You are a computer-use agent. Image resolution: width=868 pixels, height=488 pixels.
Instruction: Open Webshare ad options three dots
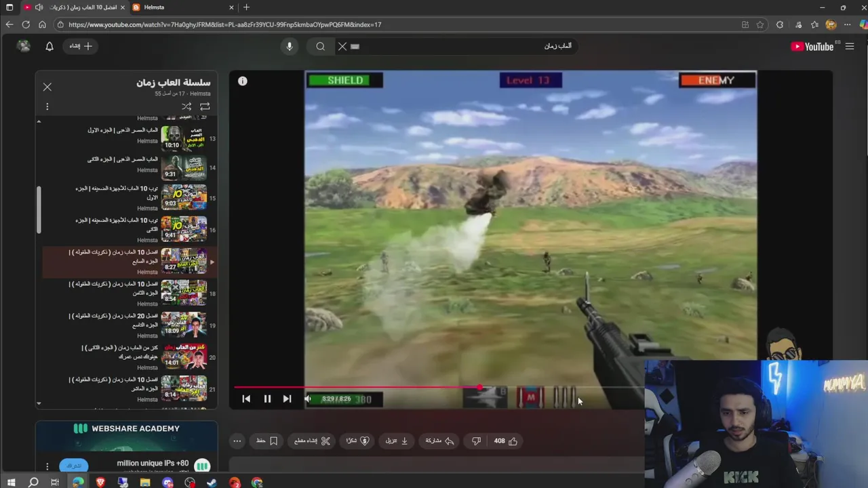point(47,466)
